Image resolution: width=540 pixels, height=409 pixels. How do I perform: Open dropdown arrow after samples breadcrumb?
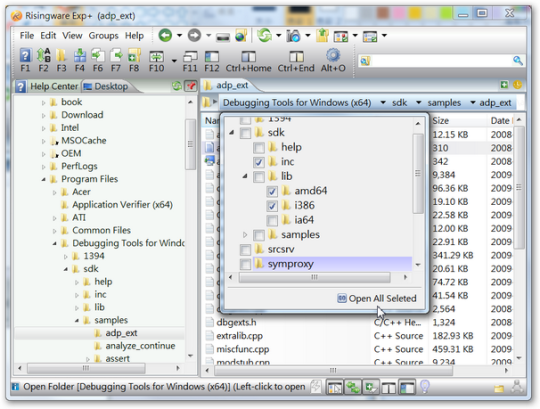point(472,103)
